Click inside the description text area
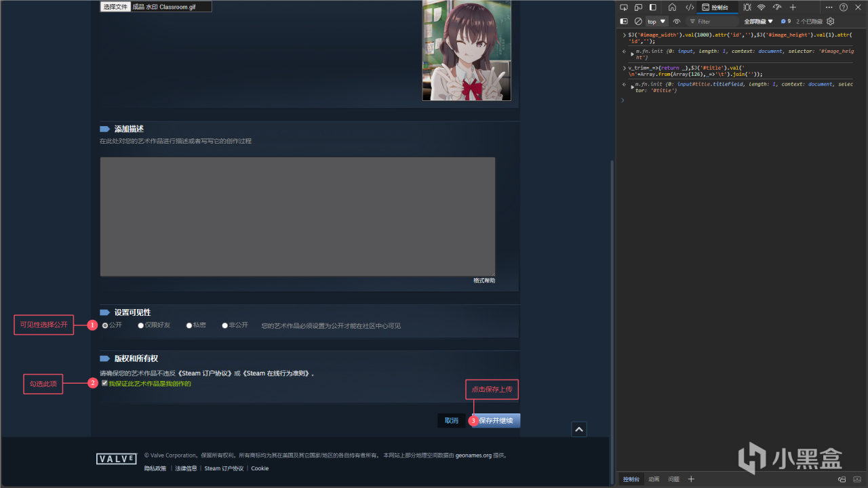 (x=298, y=217)
